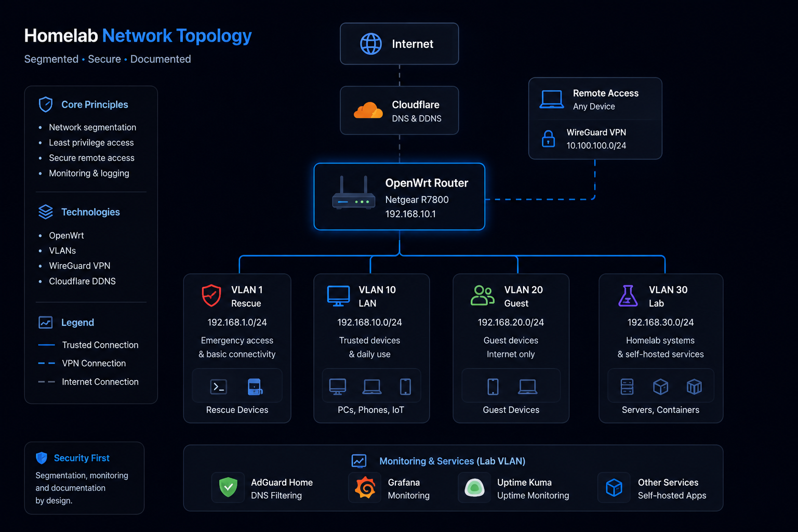Click the DNS & DDNS label under Cloudflare
The height and width of the screenshot is (532, 798).
click(x=417, y=118)
